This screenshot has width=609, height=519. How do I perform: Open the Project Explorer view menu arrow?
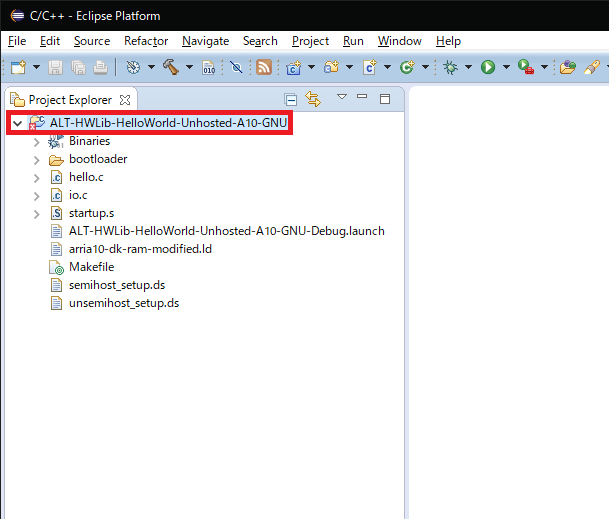point(341,98)
